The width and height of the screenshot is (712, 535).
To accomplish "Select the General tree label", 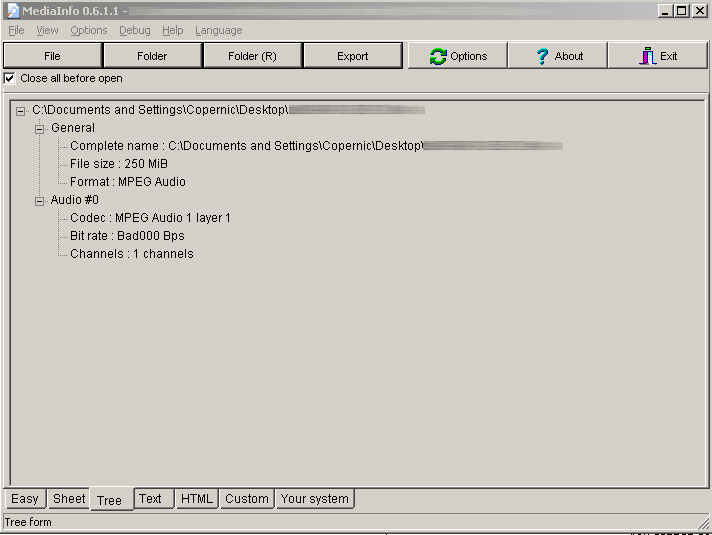I will pyautogui.click(x=73, y=128).
